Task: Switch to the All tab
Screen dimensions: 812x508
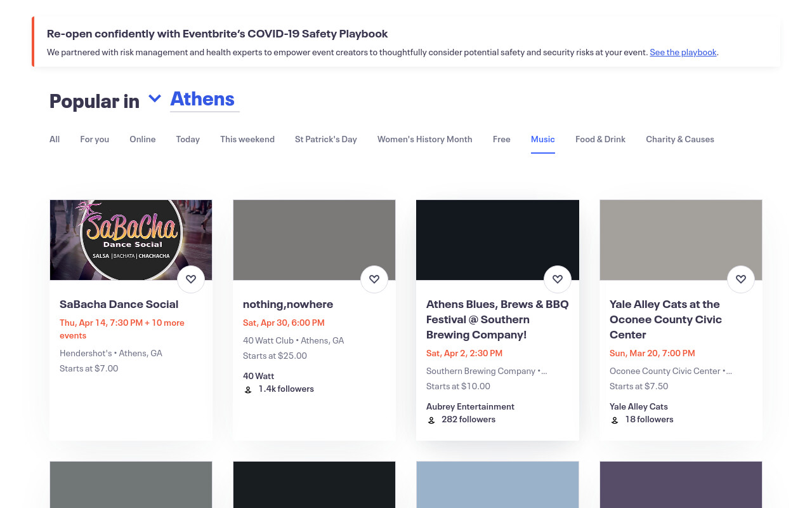Action: coord(55,139)
